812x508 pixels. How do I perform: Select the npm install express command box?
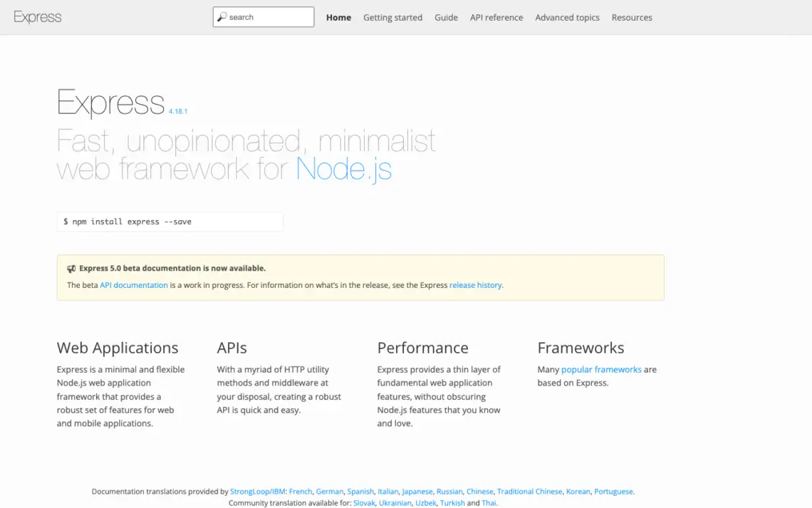(x=170, y=222)
